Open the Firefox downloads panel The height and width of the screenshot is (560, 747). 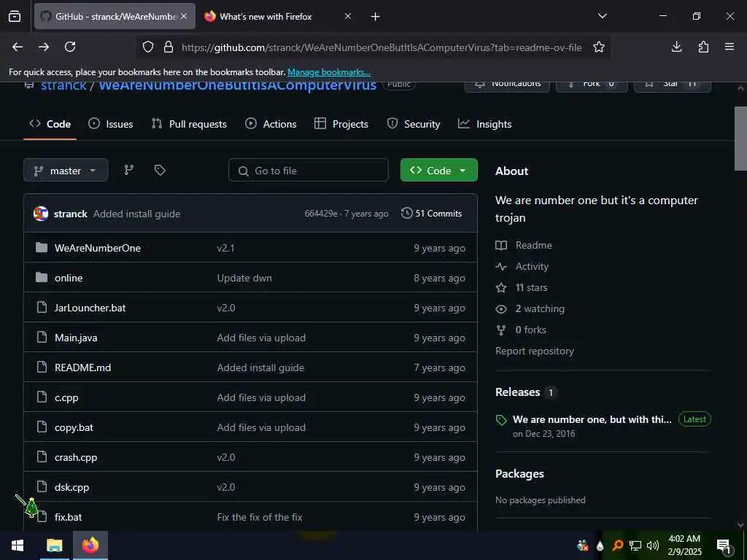click(676, 47)
